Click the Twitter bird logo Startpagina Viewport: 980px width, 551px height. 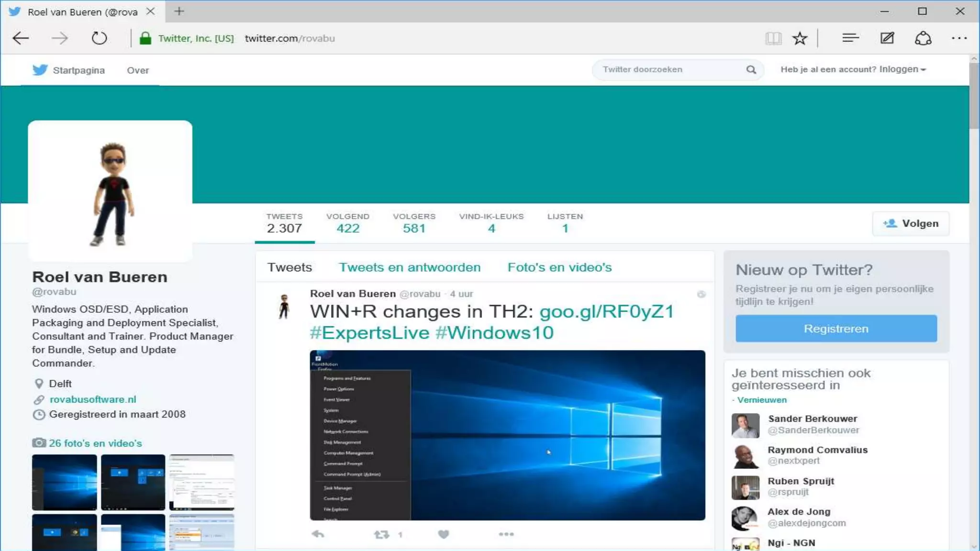coord(40,70)
